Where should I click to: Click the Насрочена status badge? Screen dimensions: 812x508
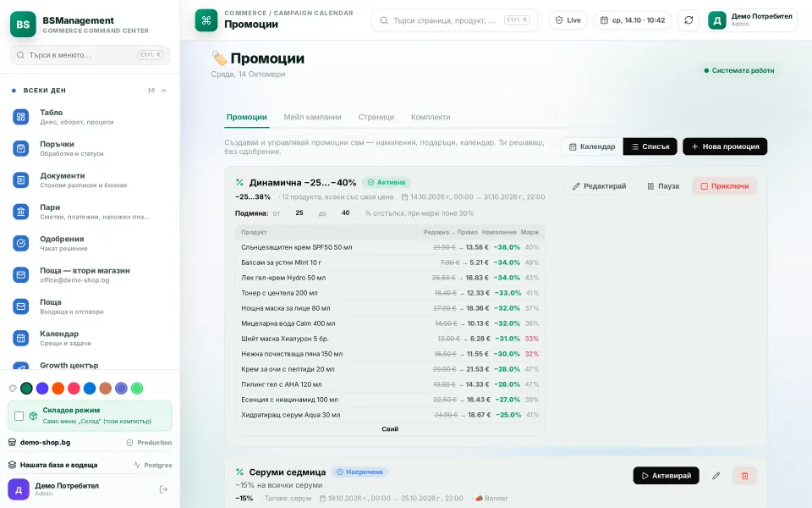pos(360,472)
